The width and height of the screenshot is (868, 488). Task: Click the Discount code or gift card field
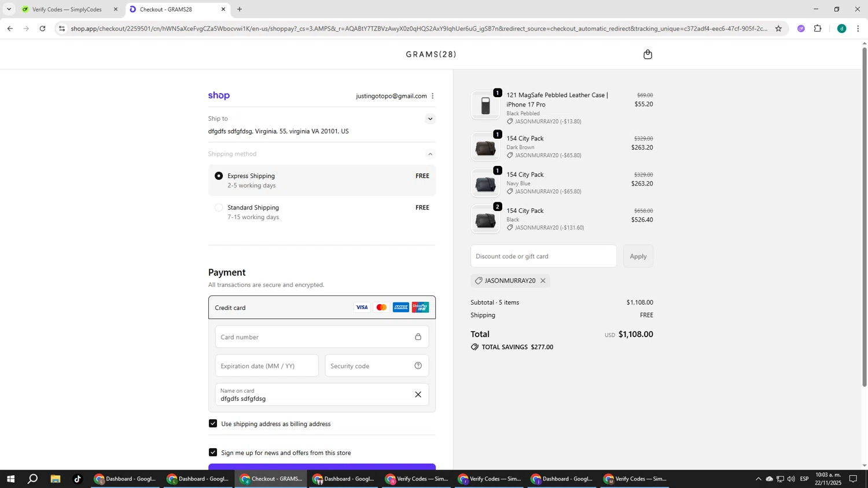tap(543, 256)
